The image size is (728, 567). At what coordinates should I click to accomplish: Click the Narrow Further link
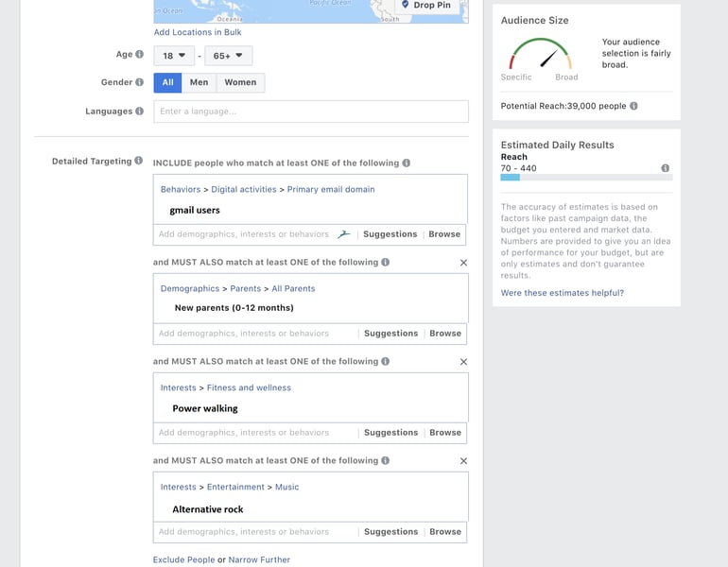click(259, 560)
